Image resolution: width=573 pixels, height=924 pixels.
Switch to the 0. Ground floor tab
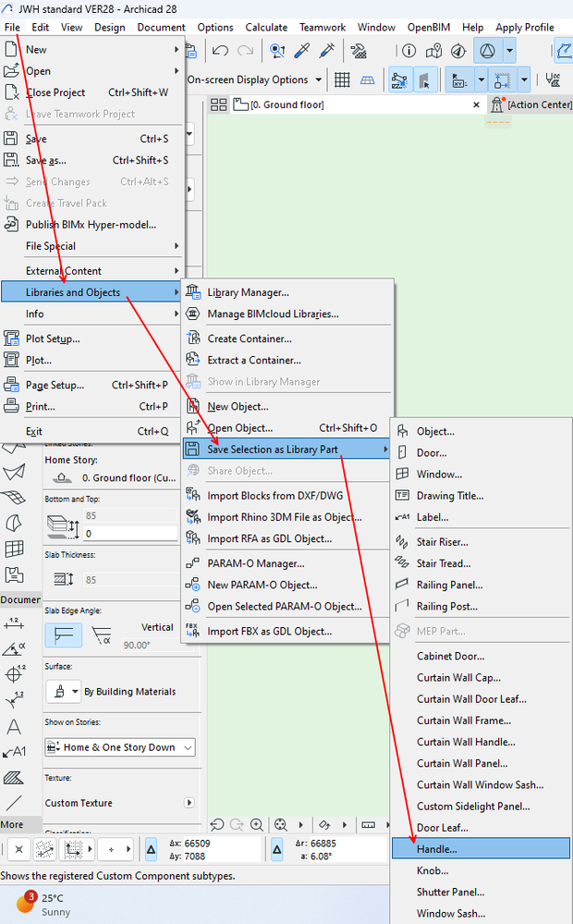(x=287, y=105)
